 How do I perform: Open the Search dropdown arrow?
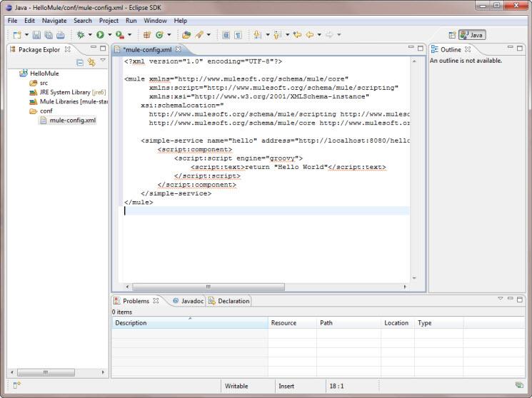coord(209,34)
